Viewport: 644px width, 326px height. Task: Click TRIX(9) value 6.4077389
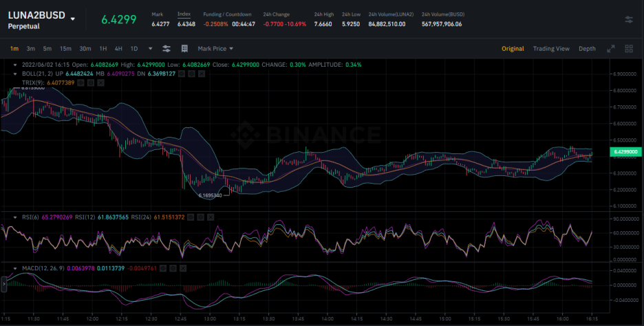click(x=61, y=83)
